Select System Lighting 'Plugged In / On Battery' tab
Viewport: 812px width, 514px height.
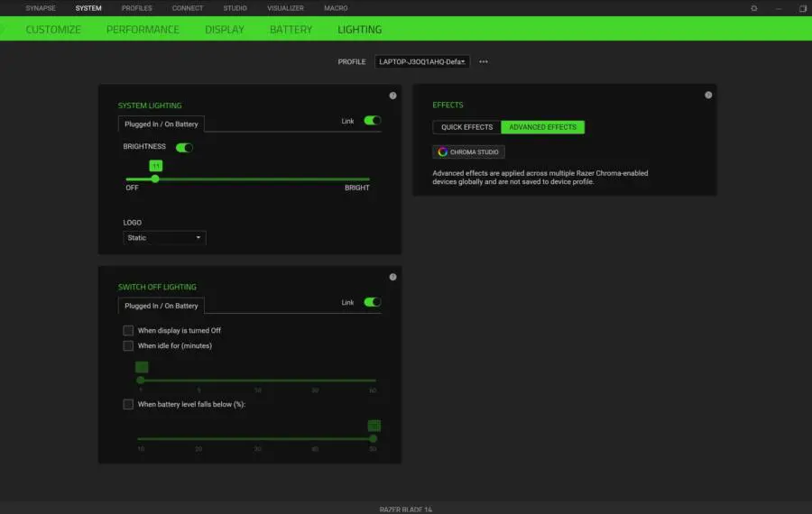(161, 124)
